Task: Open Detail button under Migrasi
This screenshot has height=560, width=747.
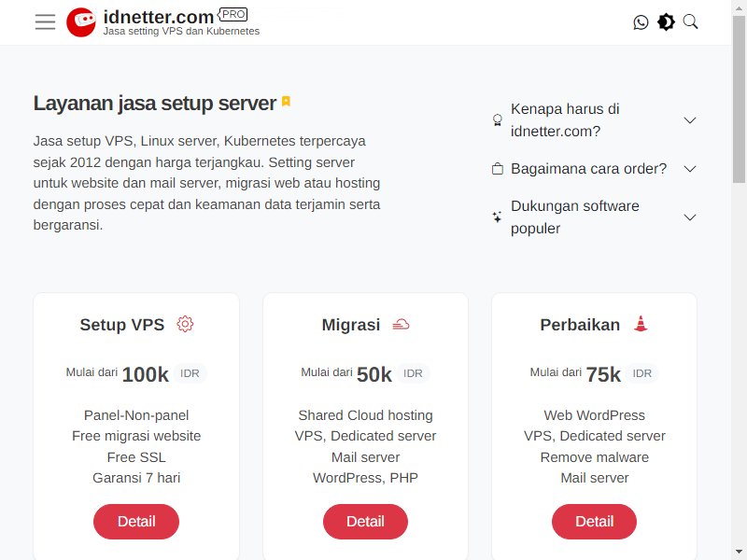Action: tap(365, 522)
